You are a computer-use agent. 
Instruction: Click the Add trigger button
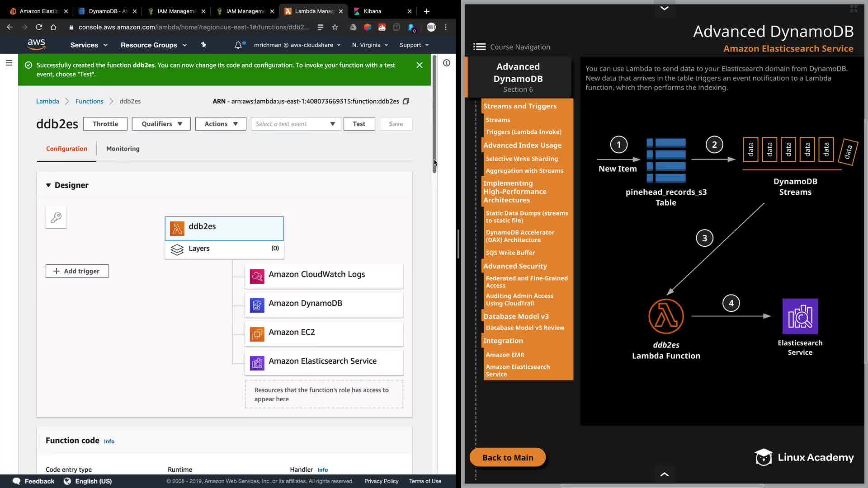[77, 271]
